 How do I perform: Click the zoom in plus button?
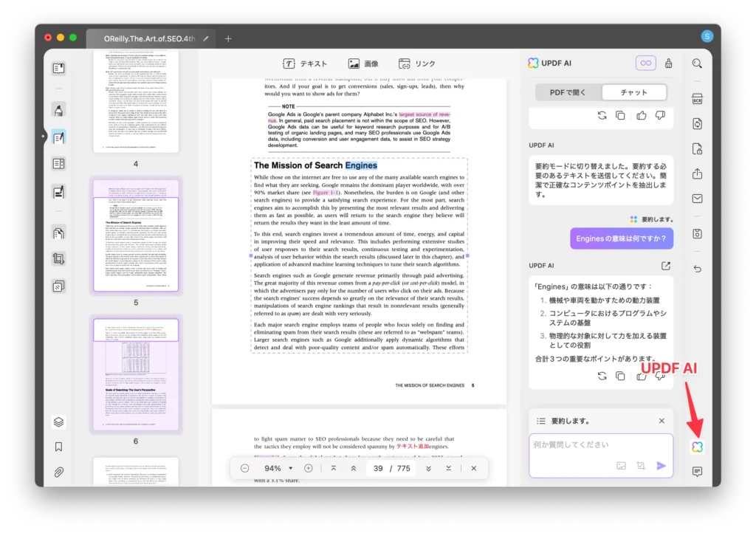[309, 468]
